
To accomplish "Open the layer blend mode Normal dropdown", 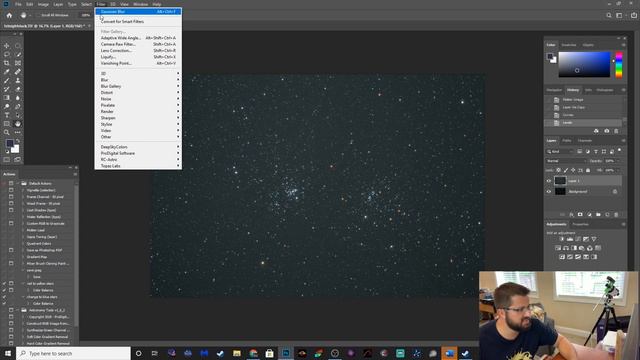I will click(x=567, y=161).
